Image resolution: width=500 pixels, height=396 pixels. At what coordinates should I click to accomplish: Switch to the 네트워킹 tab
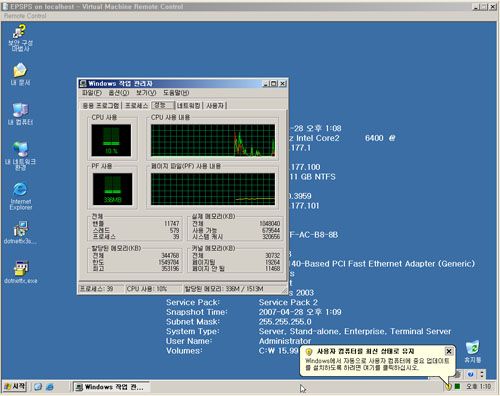pos(189,106)
